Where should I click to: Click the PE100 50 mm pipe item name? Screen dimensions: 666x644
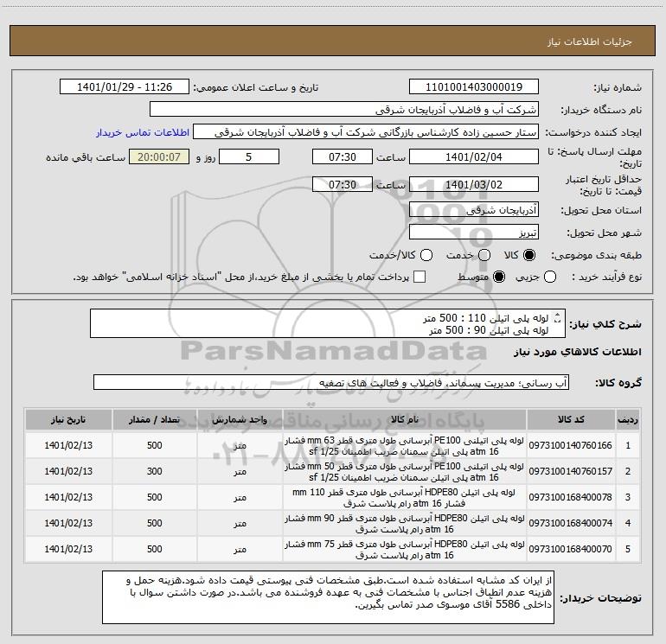[x=405, y=472]
